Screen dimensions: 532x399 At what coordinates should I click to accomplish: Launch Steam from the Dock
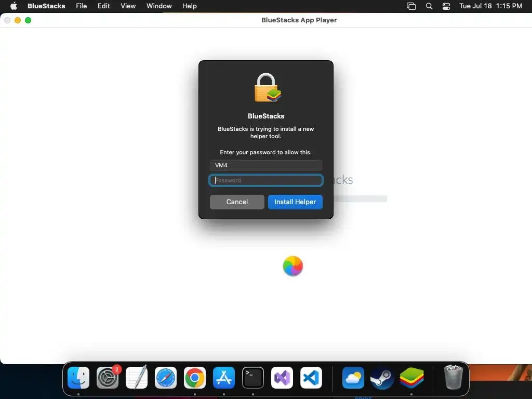(382, 378)
